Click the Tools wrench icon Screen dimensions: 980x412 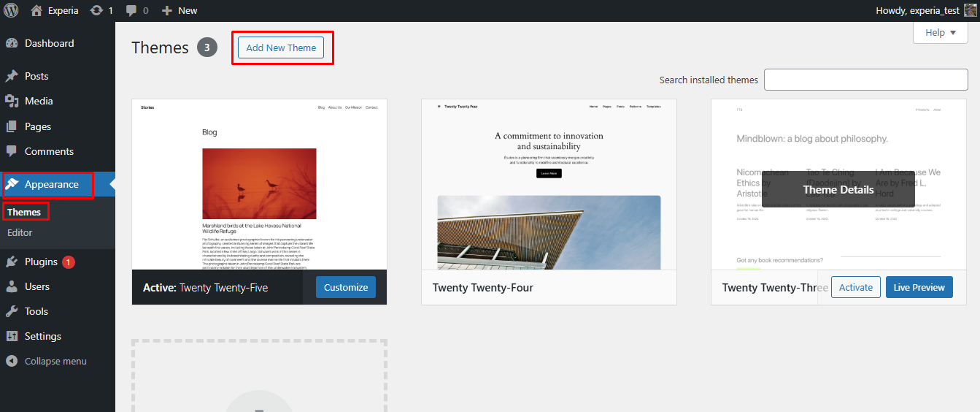(x=12, y=311)
